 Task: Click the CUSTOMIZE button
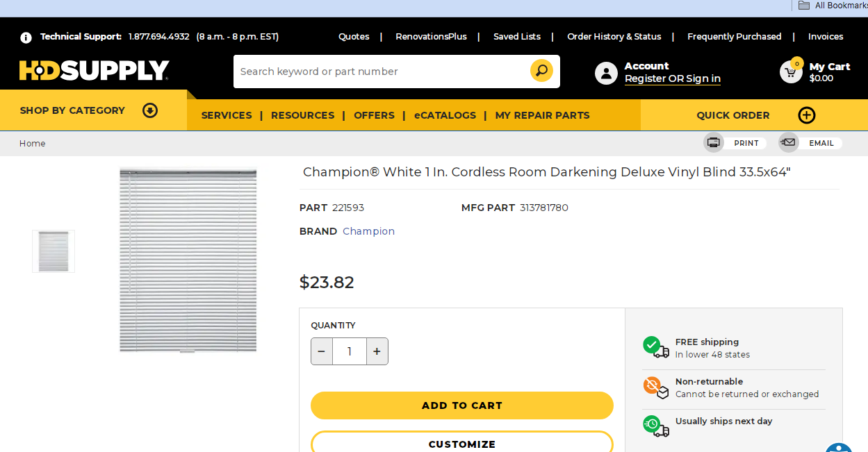(461, 444)
